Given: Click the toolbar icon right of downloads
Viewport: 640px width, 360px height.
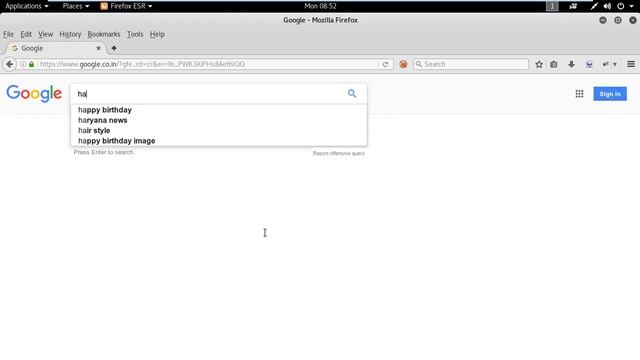Looking at the screenshot, I should [x=589, y=64].
